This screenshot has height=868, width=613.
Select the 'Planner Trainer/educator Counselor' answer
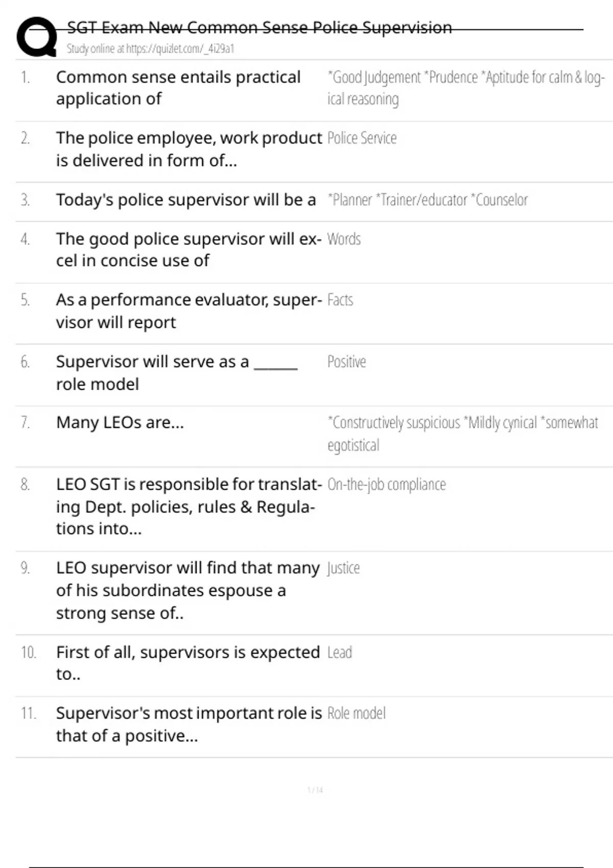tap(428, 200)
